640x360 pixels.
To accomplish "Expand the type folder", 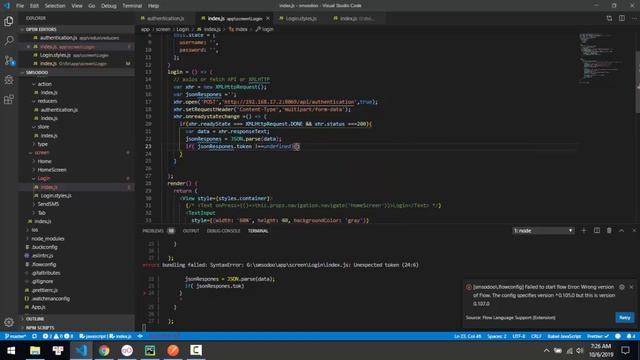I will click(42, 144).
